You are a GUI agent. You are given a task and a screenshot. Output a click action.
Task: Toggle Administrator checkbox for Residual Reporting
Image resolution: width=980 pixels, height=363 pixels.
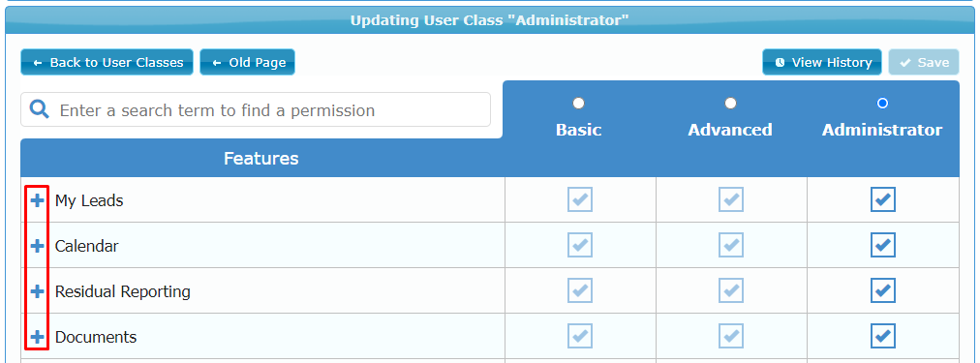(x=882, y=290)
